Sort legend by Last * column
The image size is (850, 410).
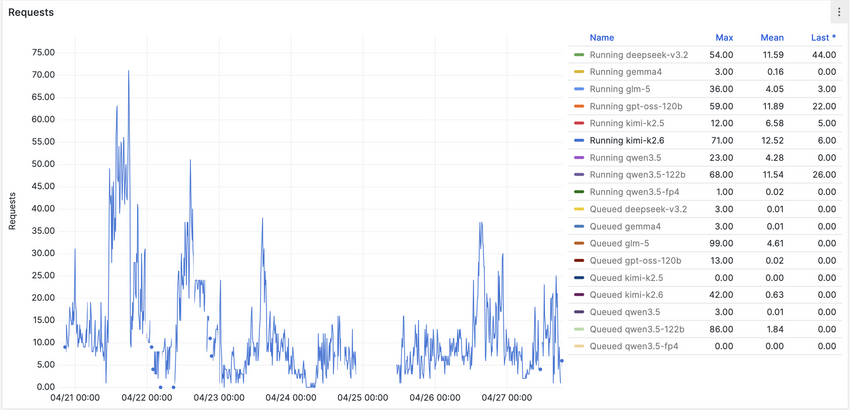824,38
